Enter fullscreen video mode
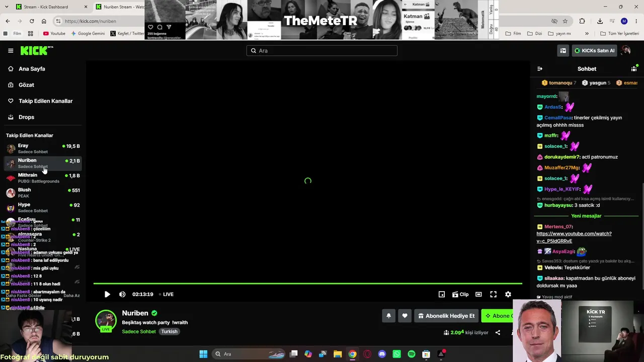The image size is (644, 362). pos(494,295)
